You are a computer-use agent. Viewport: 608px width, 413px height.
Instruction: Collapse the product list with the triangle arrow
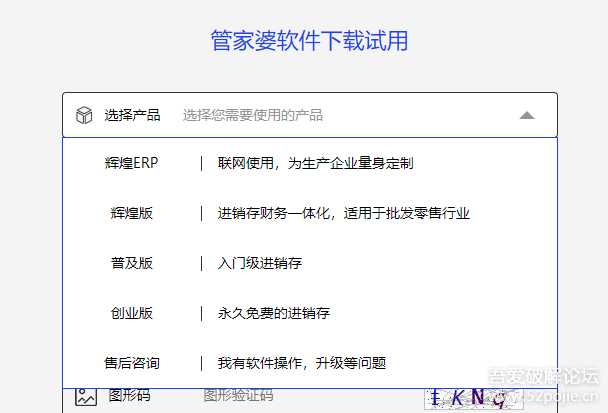527,115
